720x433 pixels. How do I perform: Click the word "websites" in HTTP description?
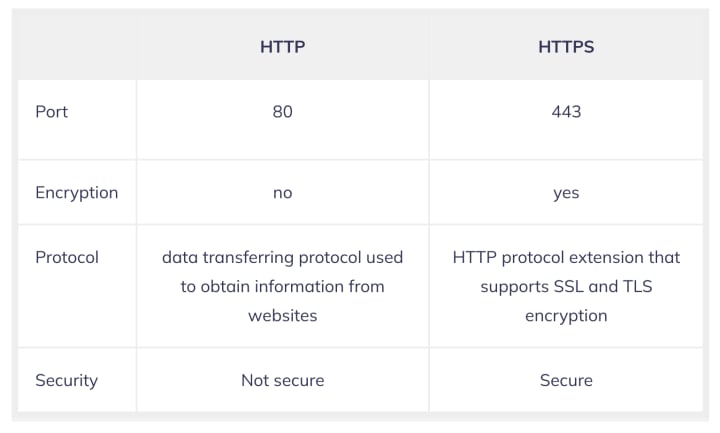click(282, 315)
